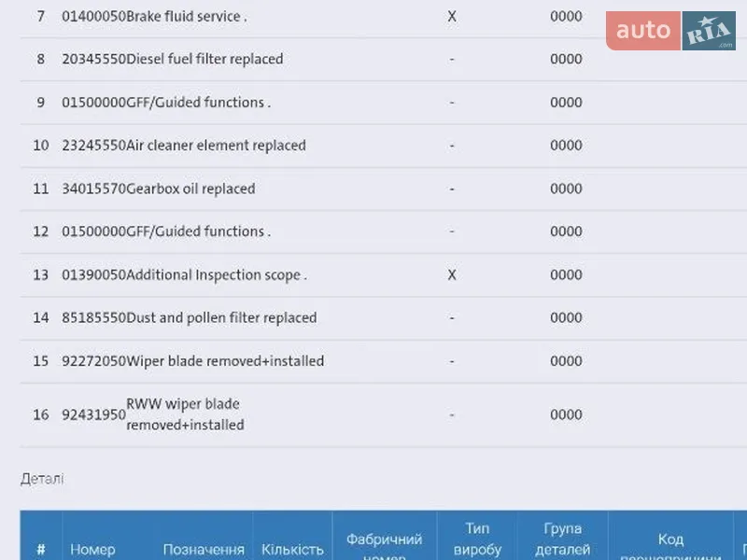Sort by the Номер column header
The image size is (747, 560).
(x=92, y=550)
